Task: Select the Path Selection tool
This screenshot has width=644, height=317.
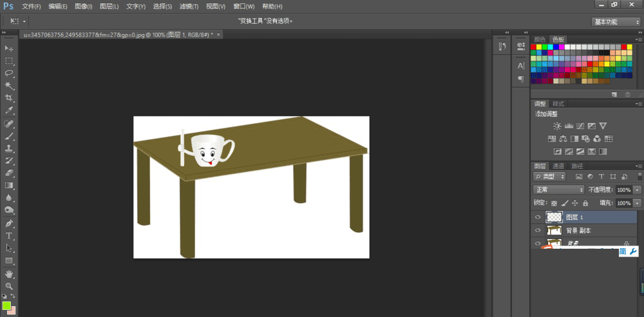Action: [9, 248]
